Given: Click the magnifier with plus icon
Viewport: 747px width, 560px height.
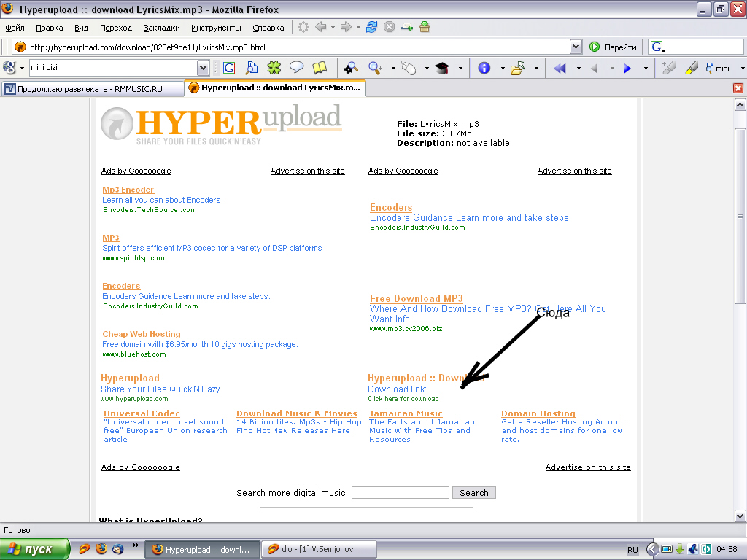Looking at the screenshot, I should pos(376,68).
